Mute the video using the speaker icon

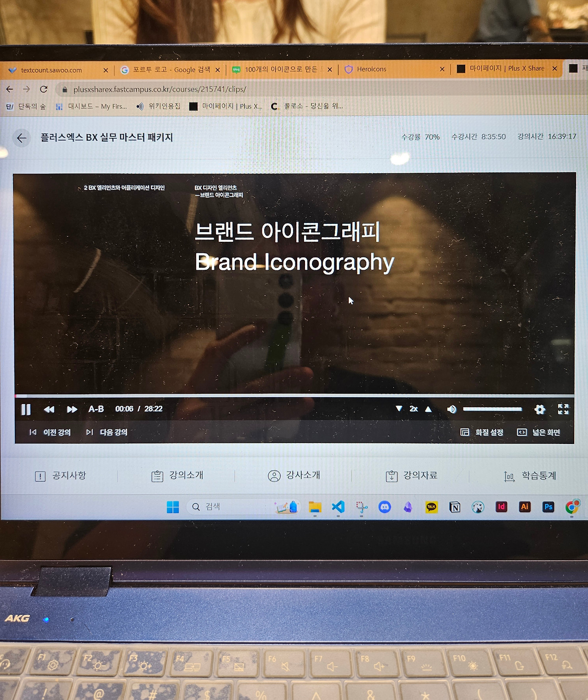452,409
